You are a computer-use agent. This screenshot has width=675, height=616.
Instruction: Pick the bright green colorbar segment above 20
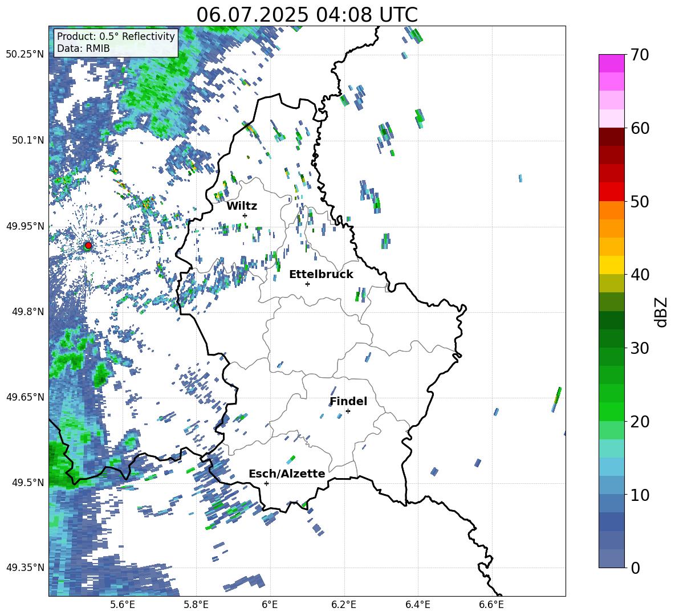[x=611, y=411]
